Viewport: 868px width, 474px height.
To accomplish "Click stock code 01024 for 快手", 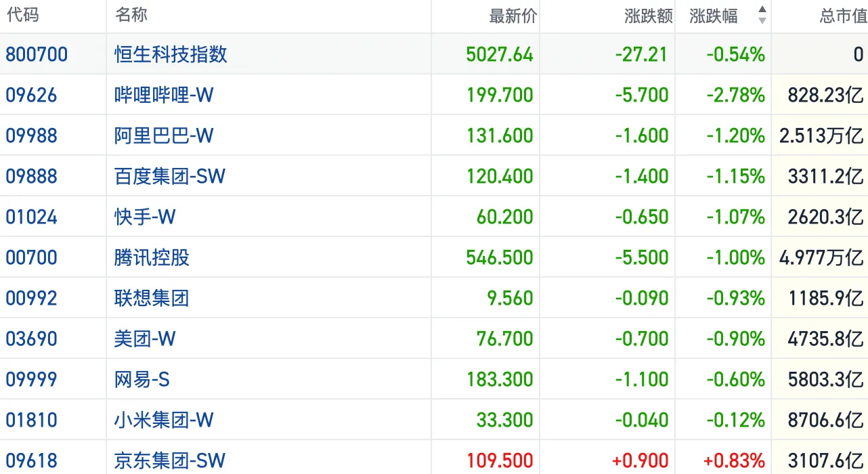I will (x=31, y=217).
